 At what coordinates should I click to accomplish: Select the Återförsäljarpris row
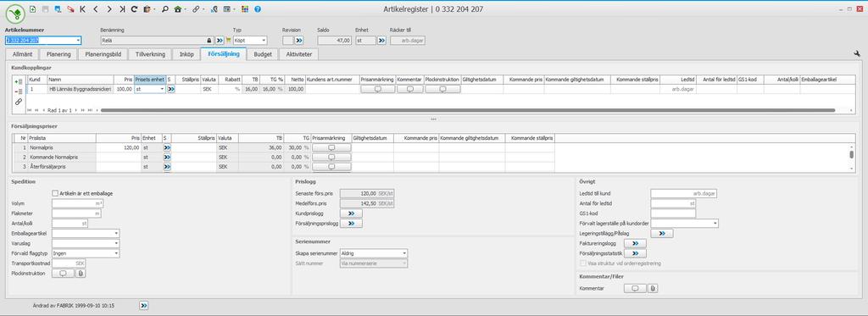[282, 167]
